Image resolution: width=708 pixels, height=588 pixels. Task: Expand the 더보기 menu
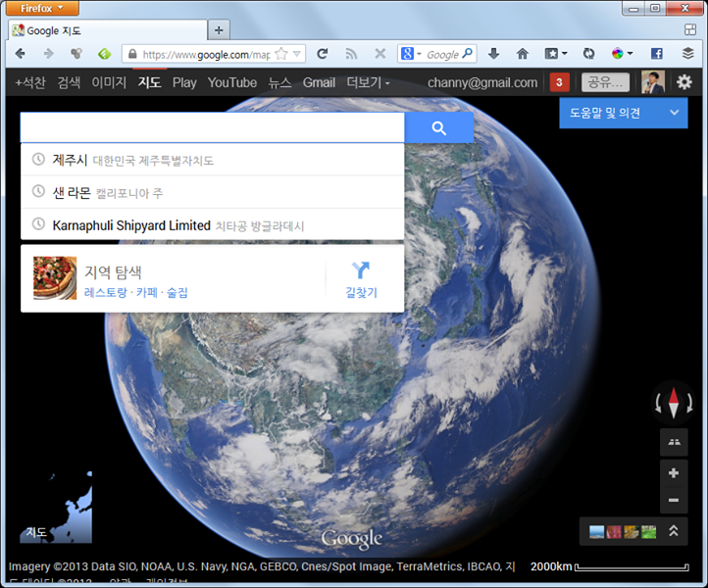tap(368, 82)
